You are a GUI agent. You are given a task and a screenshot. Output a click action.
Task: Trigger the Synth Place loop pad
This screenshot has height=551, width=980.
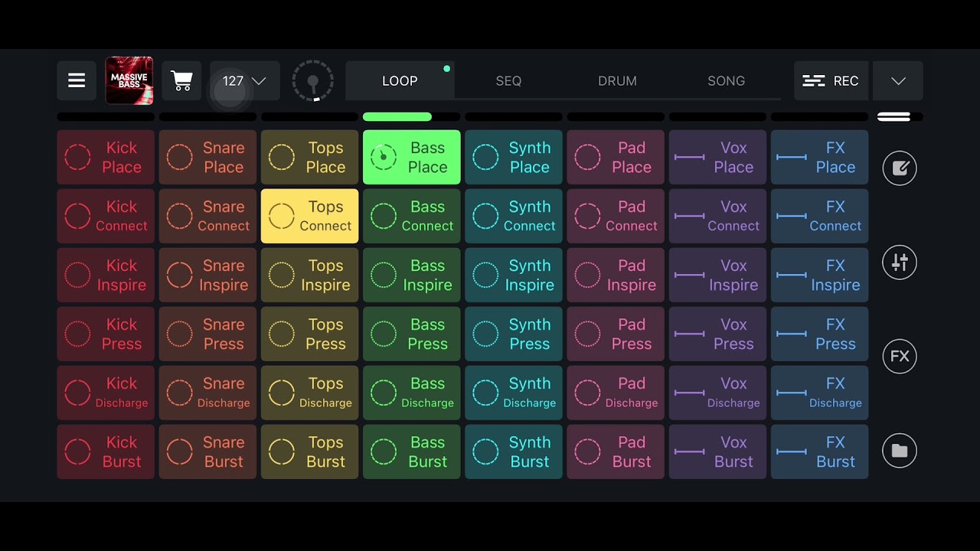(514, 157)
